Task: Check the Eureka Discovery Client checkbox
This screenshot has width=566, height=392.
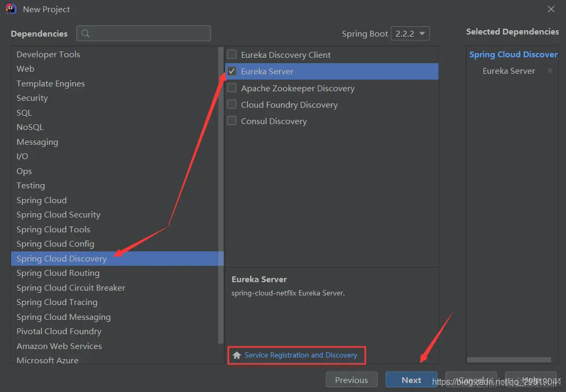Action: (231, 55)
